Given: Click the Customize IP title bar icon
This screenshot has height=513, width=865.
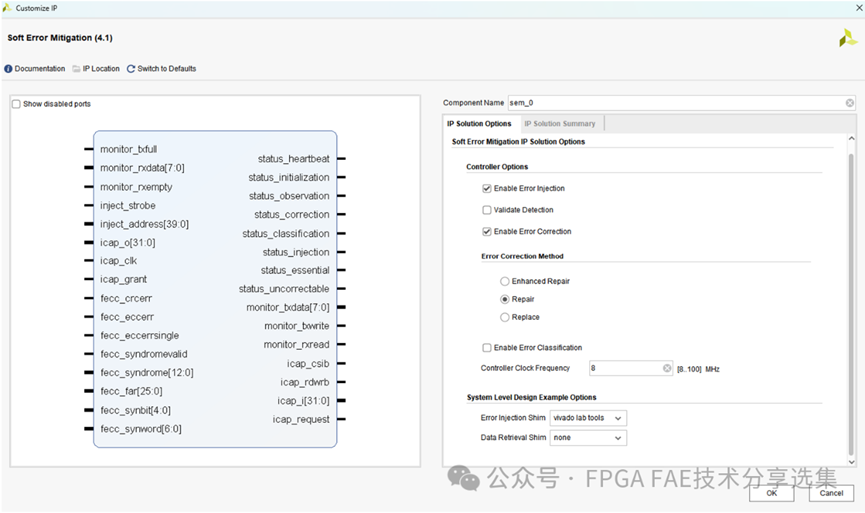Looking at the screenshot, I should click(x=8, y=7).
